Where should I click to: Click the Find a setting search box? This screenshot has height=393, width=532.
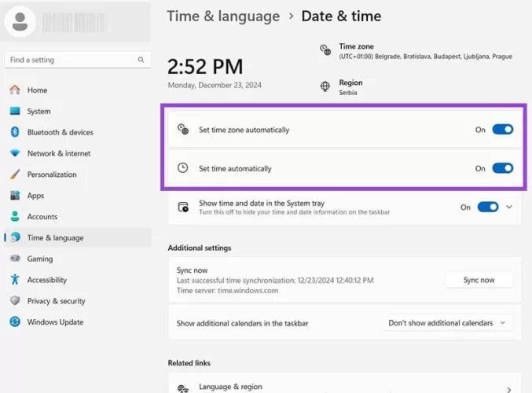click(x=71, y=60)
